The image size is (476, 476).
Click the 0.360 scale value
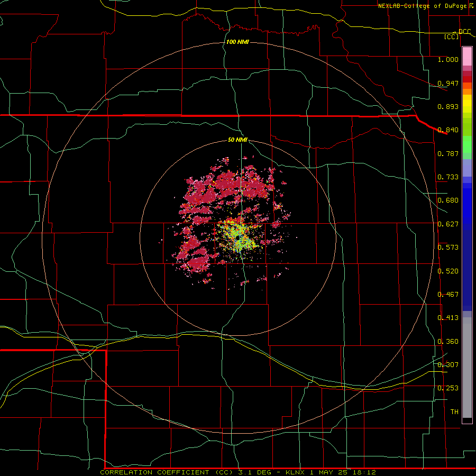[448, 342]
